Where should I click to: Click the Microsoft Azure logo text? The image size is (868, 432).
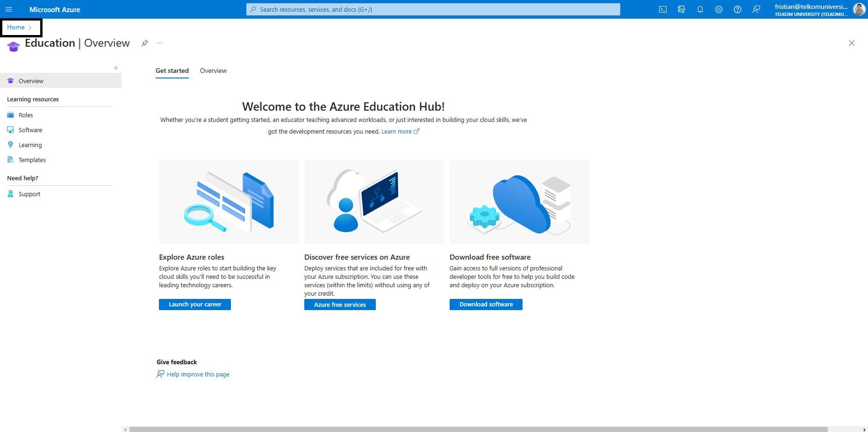[x=55, y=9]
